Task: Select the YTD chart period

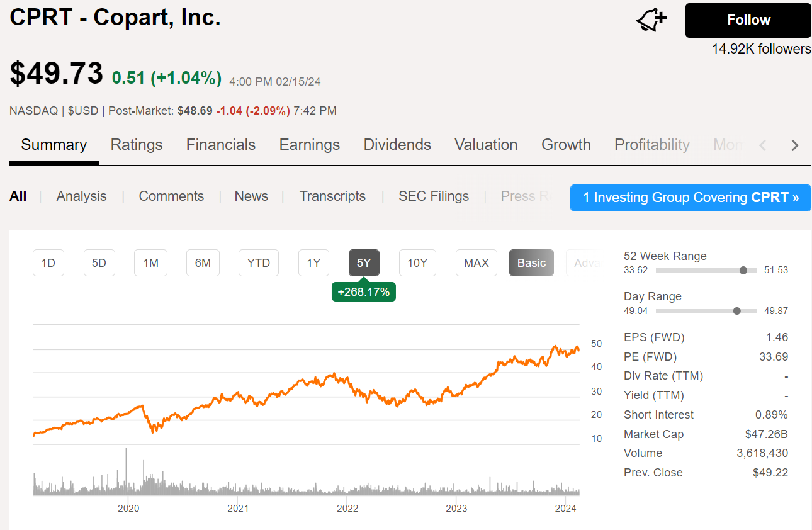Action: click(258, 263)
